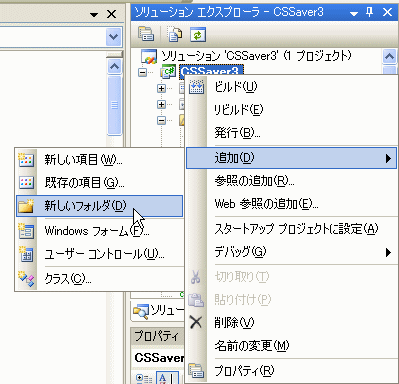Select Windows フォーム(F)... in the submenu

99,231
